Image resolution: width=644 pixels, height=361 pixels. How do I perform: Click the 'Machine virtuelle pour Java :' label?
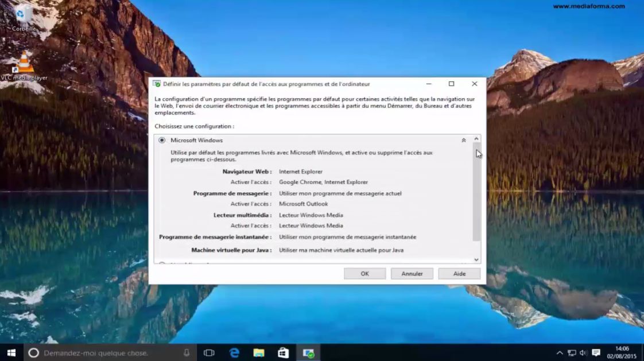coord(231,250)
